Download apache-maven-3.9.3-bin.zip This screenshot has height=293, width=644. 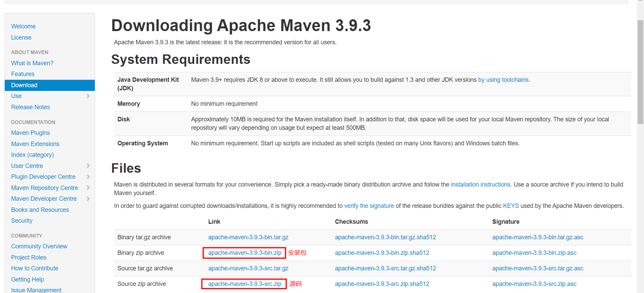pos(245,253)
